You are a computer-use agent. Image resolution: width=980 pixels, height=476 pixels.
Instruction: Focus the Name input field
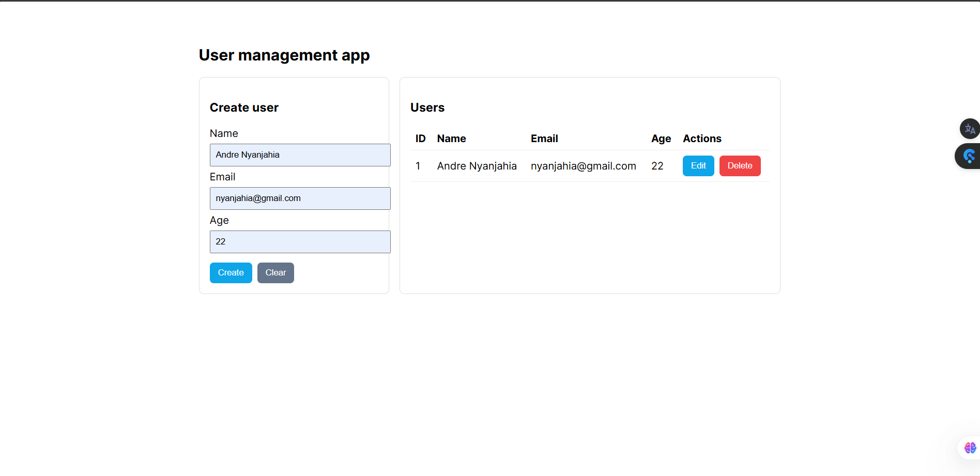pyautogui.click(x=300, y=155)
